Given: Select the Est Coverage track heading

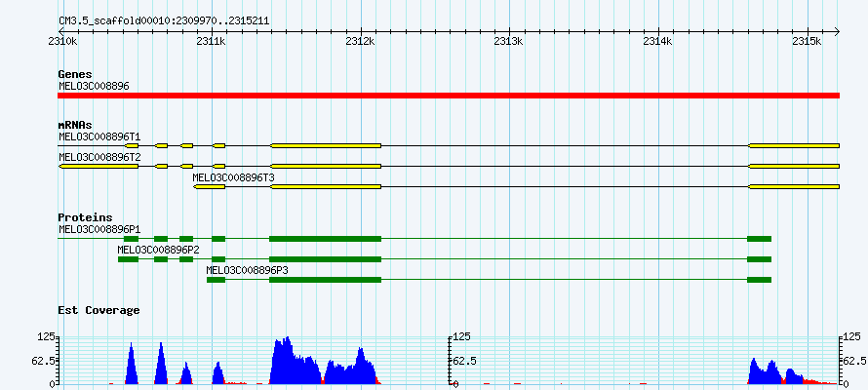Looking at the screenshot, I should 99,310.
